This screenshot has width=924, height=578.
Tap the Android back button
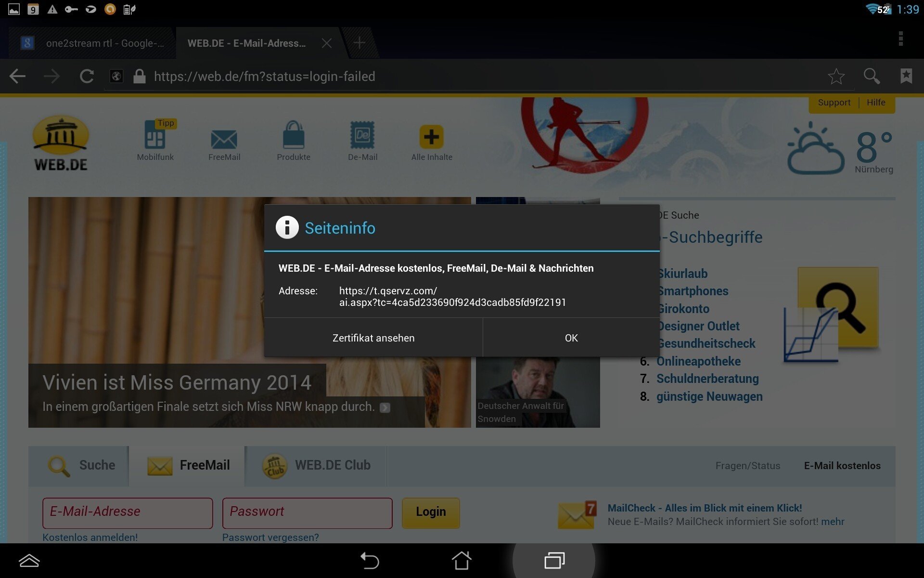point(370,561)
